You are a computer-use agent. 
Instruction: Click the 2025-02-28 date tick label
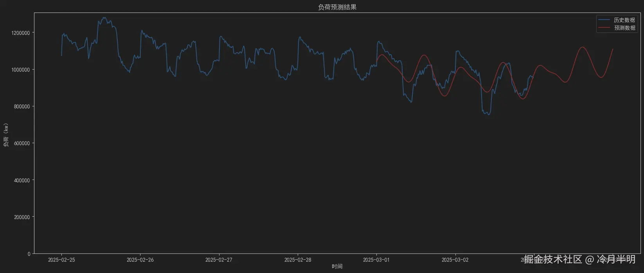pyautogui.click(x=298, y=260)
